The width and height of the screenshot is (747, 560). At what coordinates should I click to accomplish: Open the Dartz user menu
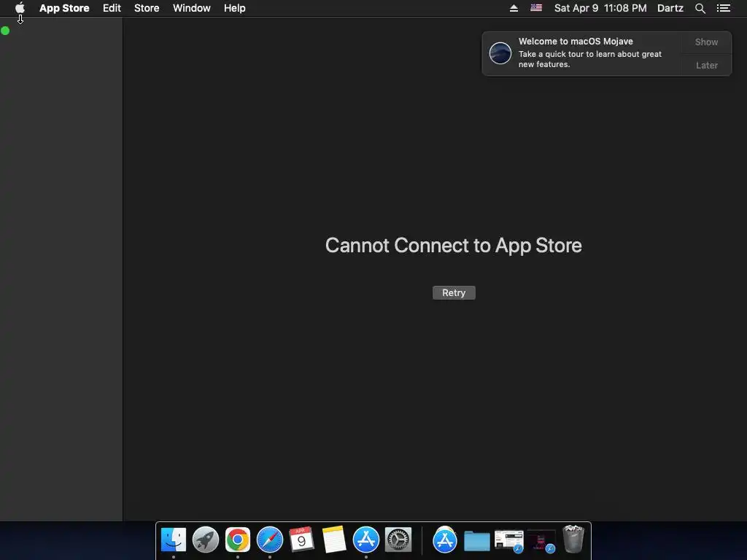670,8
